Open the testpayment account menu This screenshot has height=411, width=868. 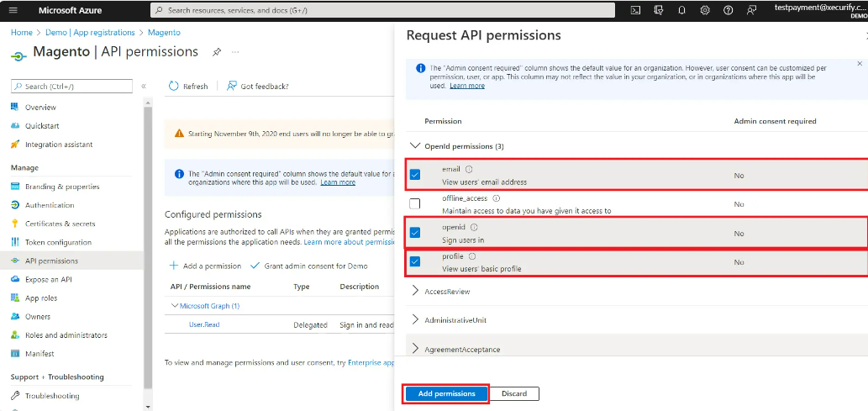pyautogui.click(x=820, y=11)
